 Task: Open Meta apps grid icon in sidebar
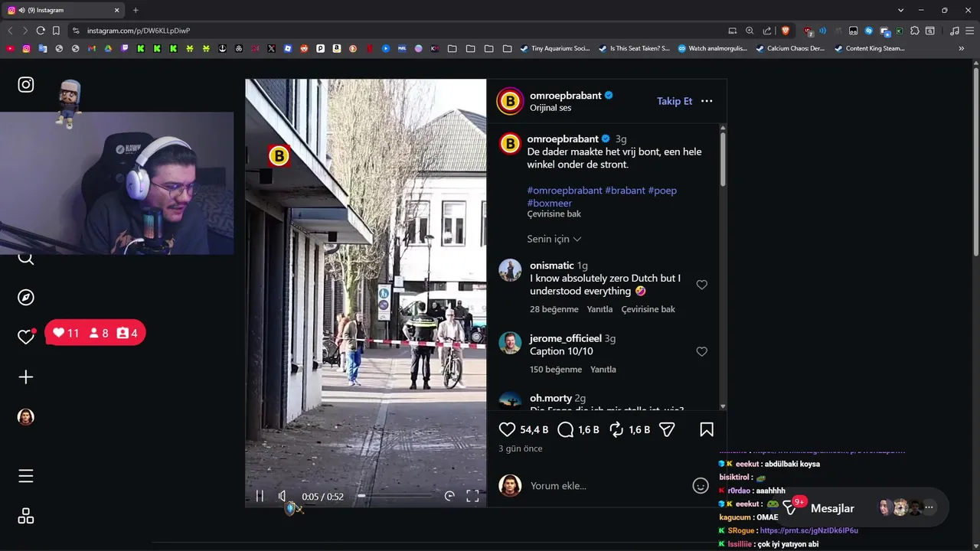[x=26, y=517]
